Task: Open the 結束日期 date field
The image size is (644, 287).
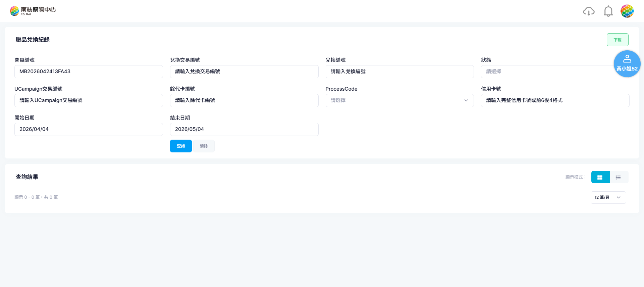Action: [244, 129]
